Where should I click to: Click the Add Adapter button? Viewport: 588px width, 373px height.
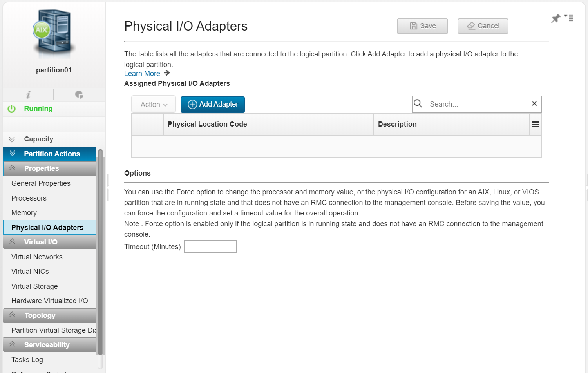click(x=213, y=104)
